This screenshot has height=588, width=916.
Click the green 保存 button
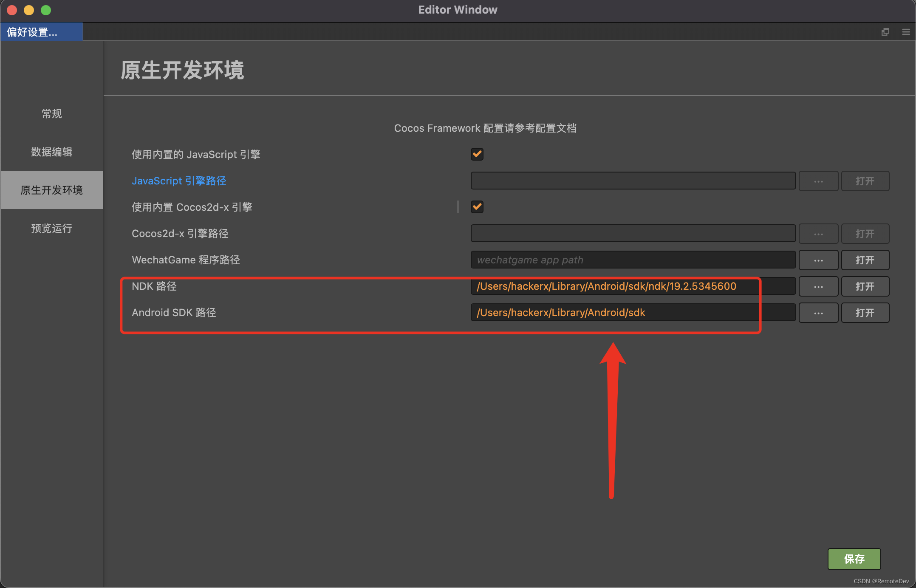click(x=854, y=559)
